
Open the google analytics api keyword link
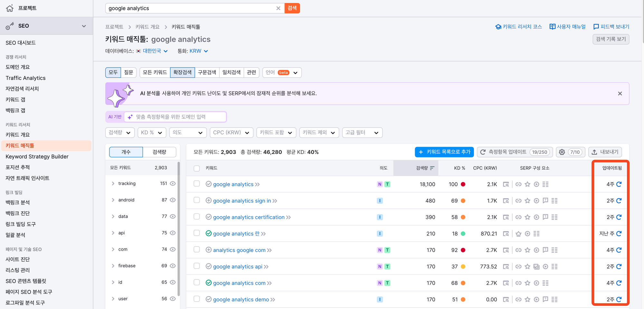[x=238, y=267]
